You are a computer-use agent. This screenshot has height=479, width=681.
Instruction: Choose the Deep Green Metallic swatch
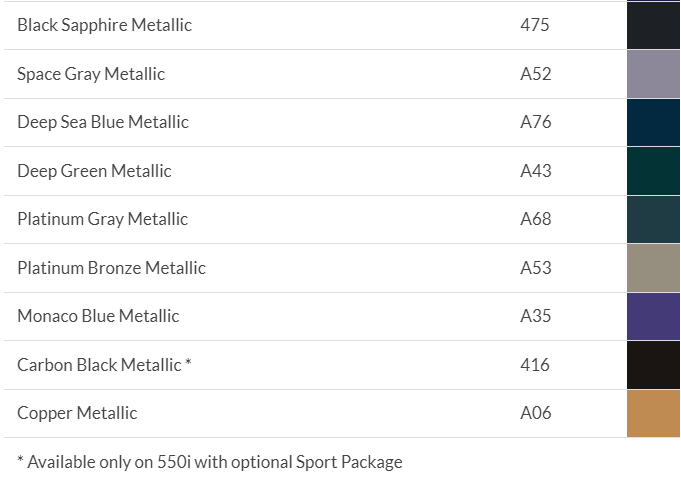(653, 171)
